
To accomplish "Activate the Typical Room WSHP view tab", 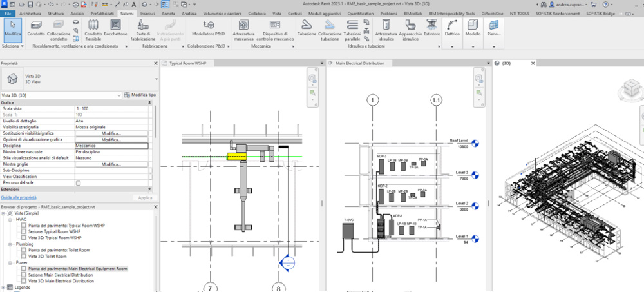I will (187, 63).
